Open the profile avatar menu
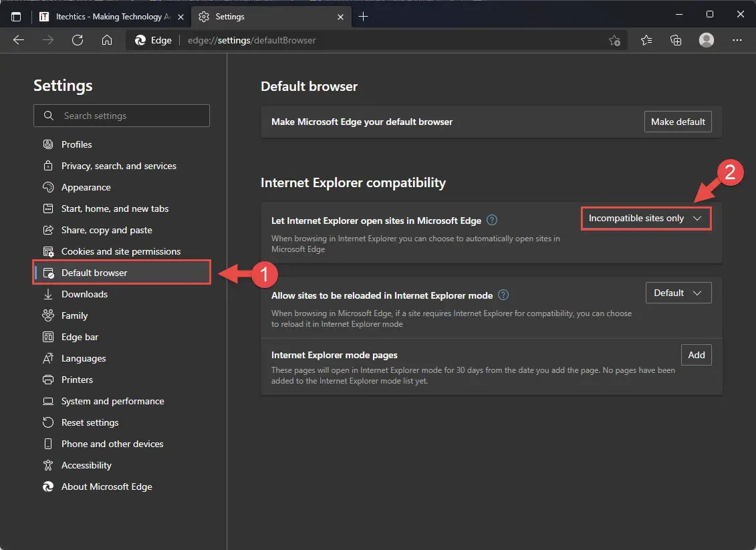 pyautogui.click(x=707, y=40)
